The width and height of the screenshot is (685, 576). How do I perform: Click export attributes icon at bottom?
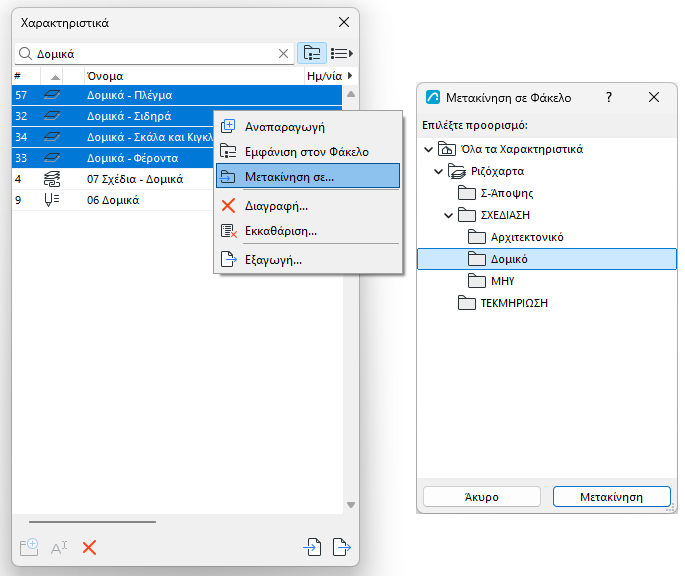(x=342, y=547)
